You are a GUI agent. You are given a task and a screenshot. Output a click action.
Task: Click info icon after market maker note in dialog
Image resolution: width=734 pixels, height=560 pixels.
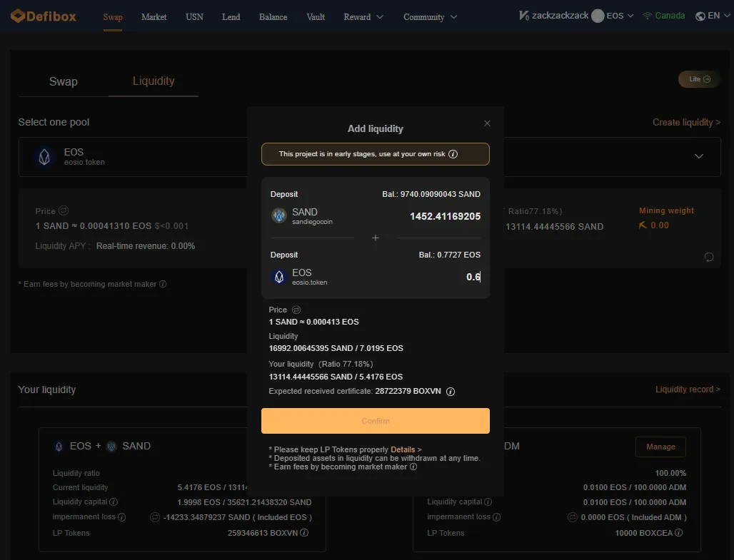click(413, 467)
